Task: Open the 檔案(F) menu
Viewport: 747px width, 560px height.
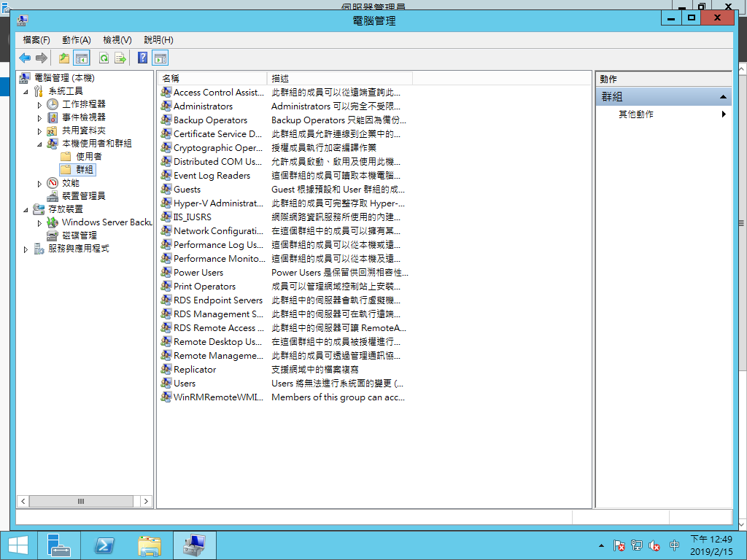Action: click(36, 40)
